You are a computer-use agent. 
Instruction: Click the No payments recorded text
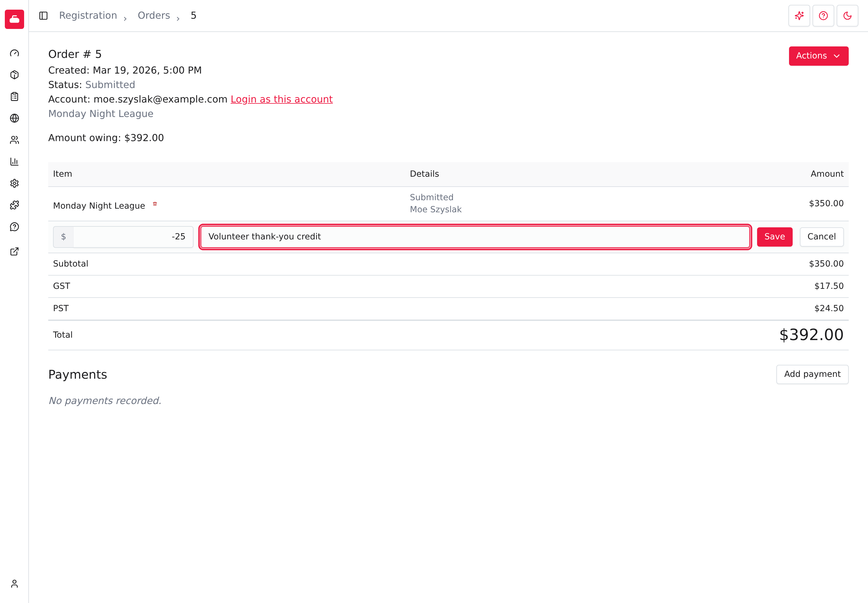click(x=105, y=400)
